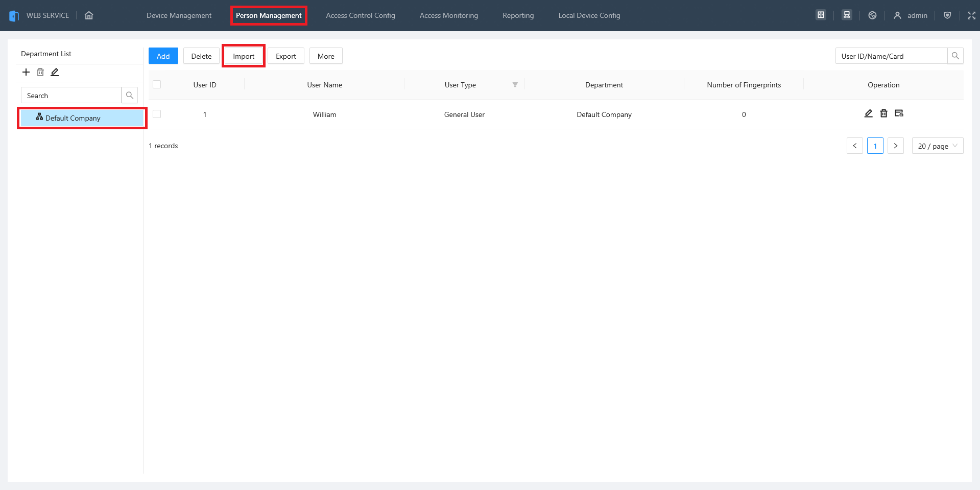This screenshot has width=980, height=490.
Task: Click the '1 records' count text
Action: click(x=163, y=146)
